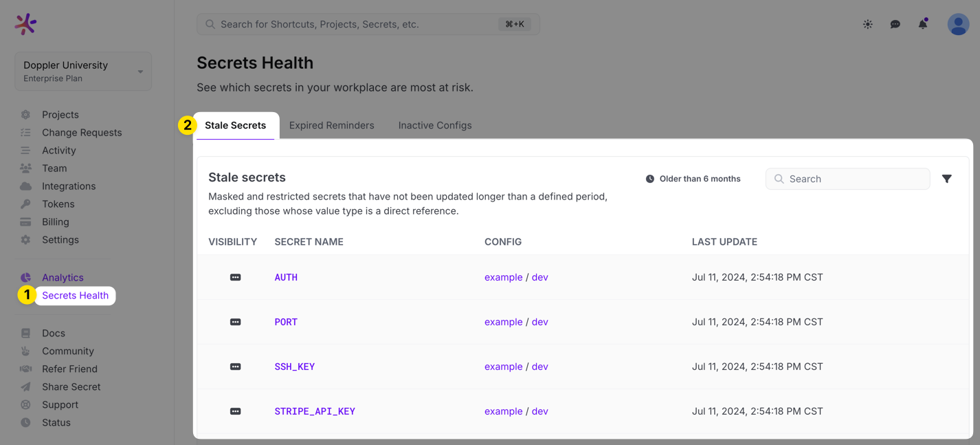Open the filter funnel icon
The width and height of the screenshot is (980, 445).
(947, 179)
